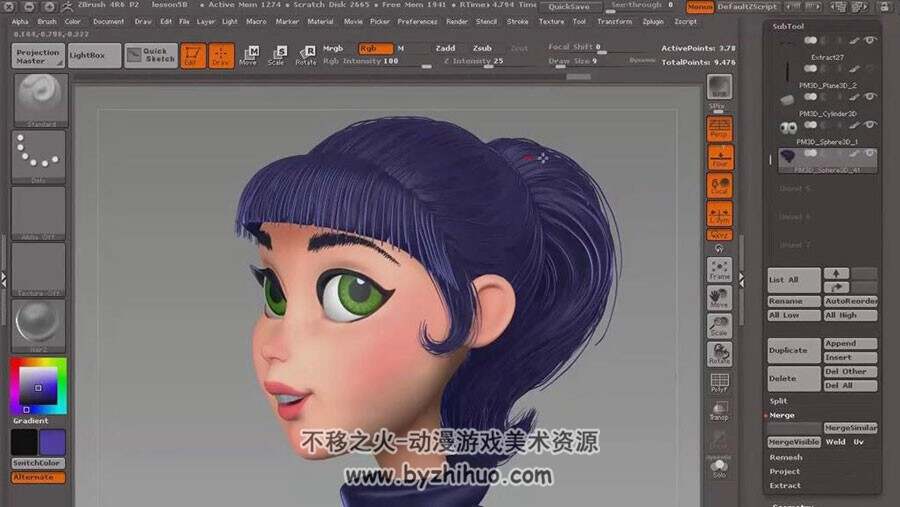Viewport: 900px width, 507px height.
Task: Click the right-shelf Scale canvas icon
Action: click(719, 326)
